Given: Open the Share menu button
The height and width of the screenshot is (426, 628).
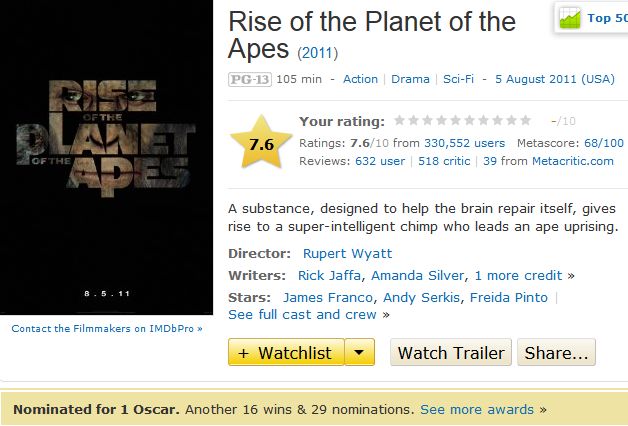Looking at the screenshot, I should point(557,353).
